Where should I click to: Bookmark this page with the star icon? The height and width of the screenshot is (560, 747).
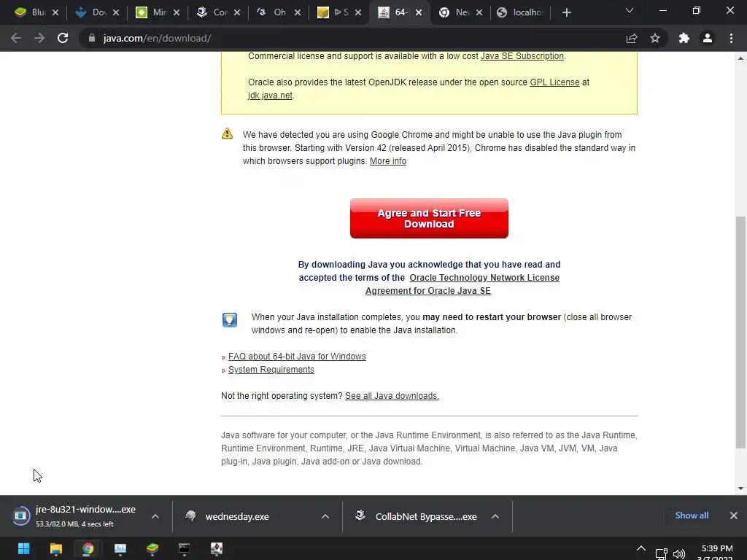(655, 38)
